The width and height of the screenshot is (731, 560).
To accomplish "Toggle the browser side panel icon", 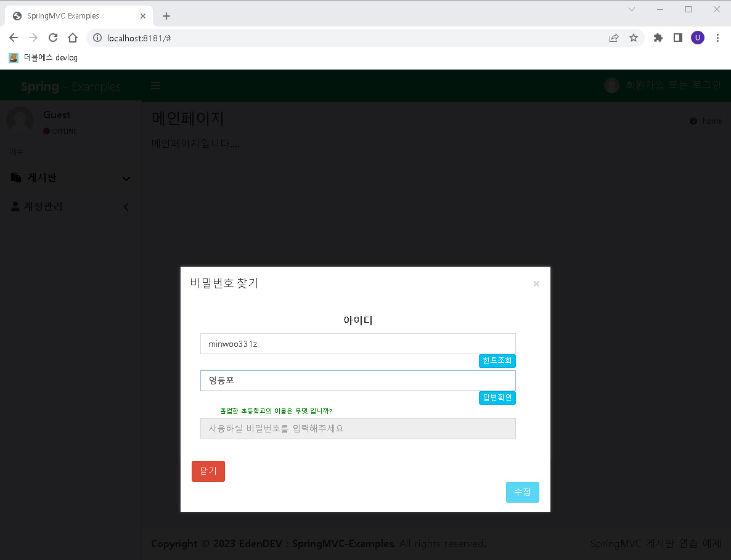I will 678,38.
